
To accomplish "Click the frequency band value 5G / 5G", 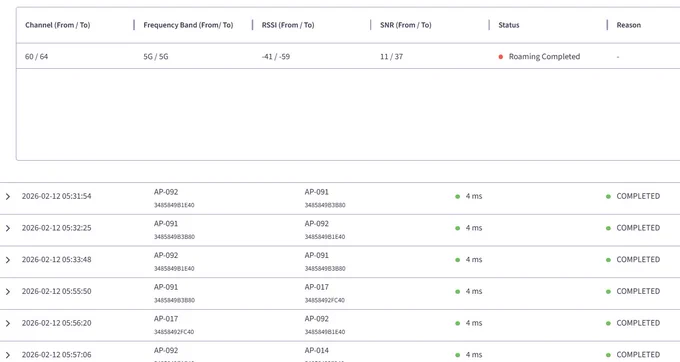I will [x=156, y=56].
